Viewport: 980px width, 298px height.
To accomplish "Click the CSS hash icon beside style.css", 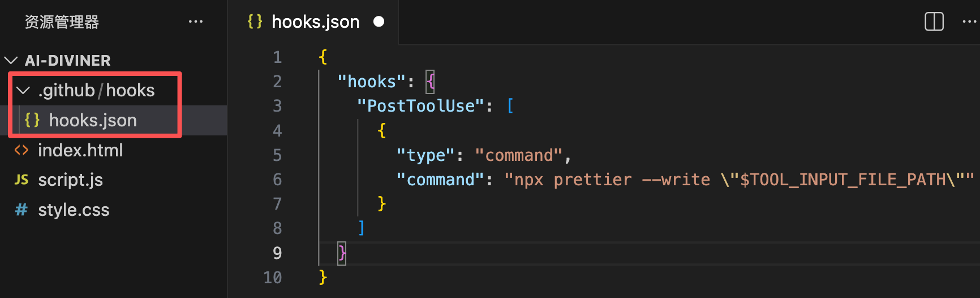I will pos(22,210).
